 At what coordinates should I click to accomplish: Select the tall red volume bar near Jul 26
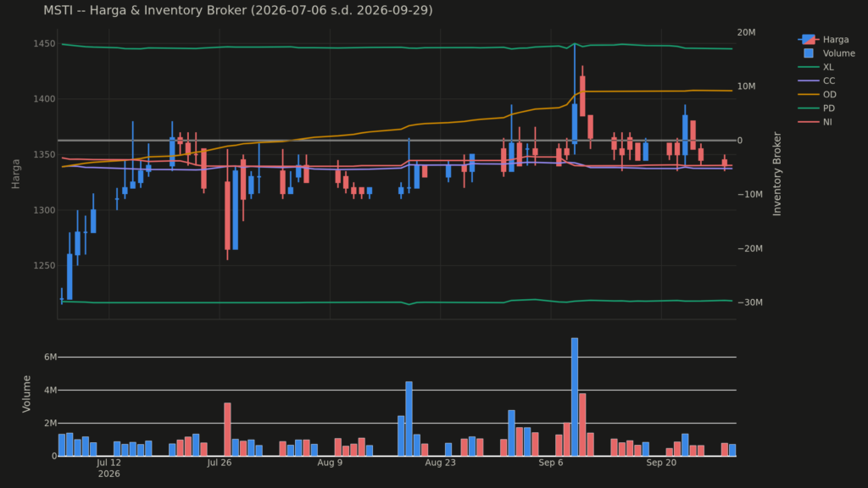(227, 430)
